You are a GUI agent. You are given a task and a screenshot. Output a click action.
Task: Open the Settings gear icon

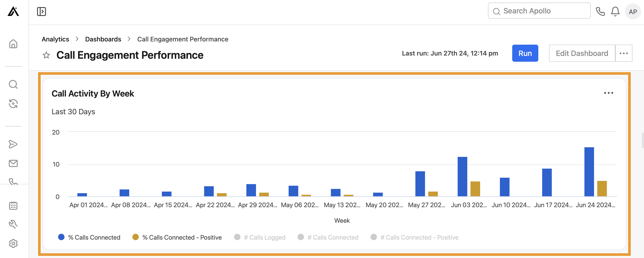click(13, 243)
